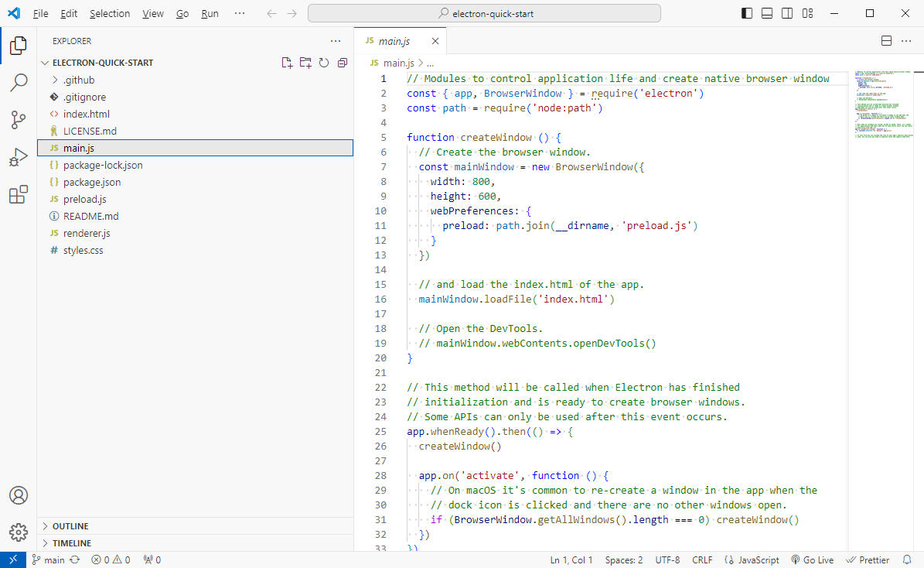Click the New Folder icon in Explorer
Image resolution: width=924 pixels, height=568 pixels.
click(305, 63)
